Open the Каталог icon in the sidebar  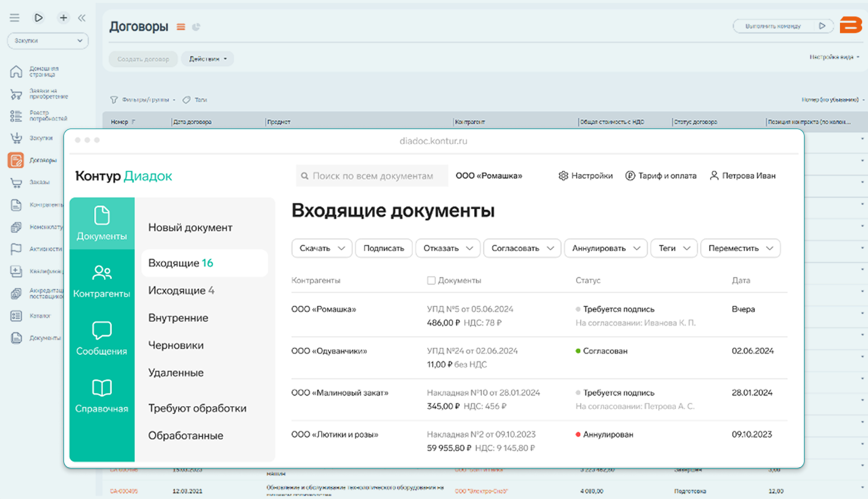16,316
